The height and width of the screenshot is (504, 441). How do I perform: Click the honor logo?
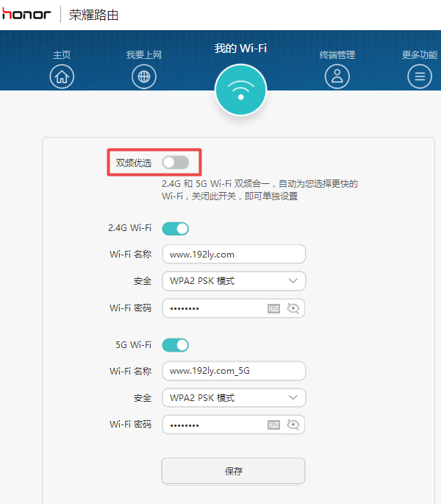tap(26, 15)
